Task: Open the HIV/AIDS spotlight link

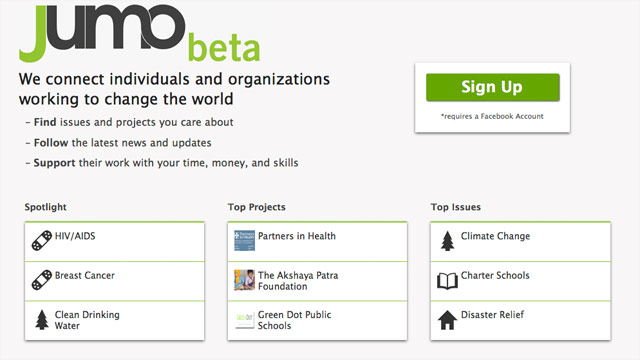Action: [75, 236]
